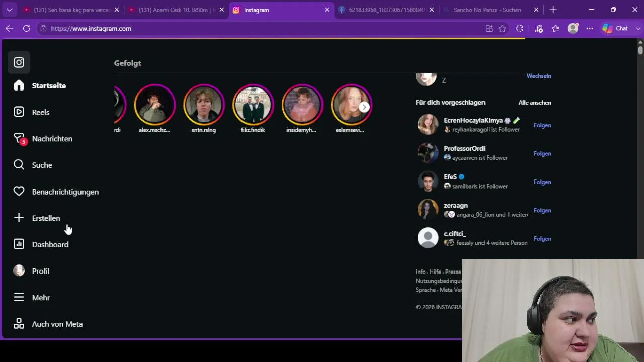Click the Info footer link
The width and height of the screenshot is (644, 362).
pyautogui.click(x=421, y=272)
